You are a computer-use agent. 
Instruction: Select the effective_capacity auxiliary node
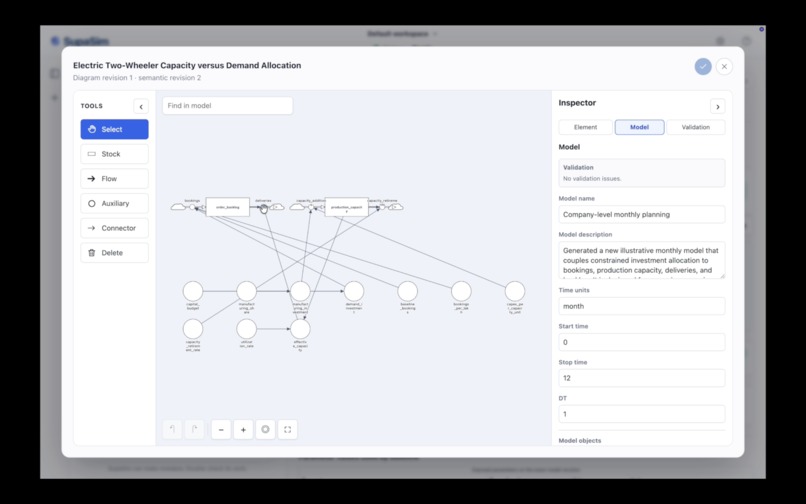[x=300, y=329]
